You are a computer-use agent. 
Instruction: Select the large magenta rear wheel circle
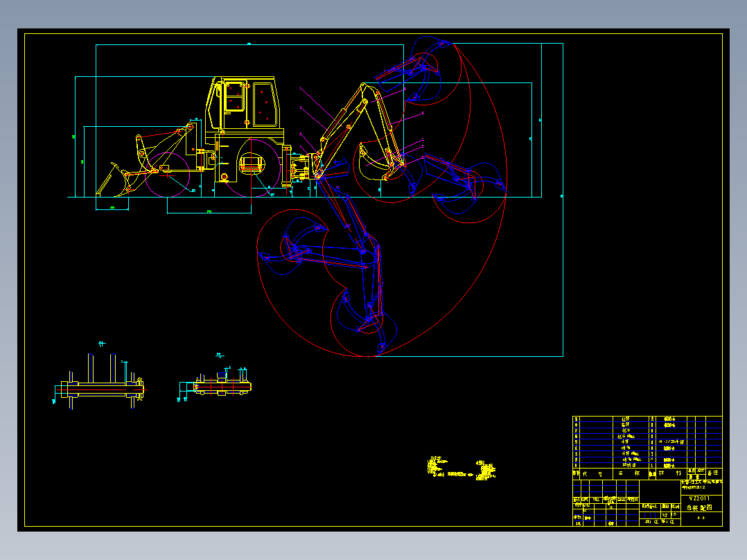[x=252, y=167]
